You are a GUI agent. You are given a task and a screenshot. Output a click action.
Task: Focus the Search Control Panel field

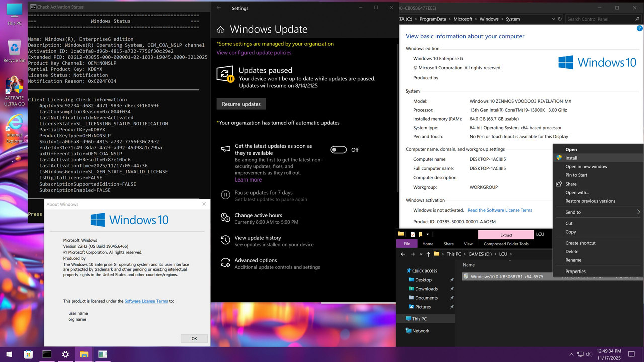(602, 19)
